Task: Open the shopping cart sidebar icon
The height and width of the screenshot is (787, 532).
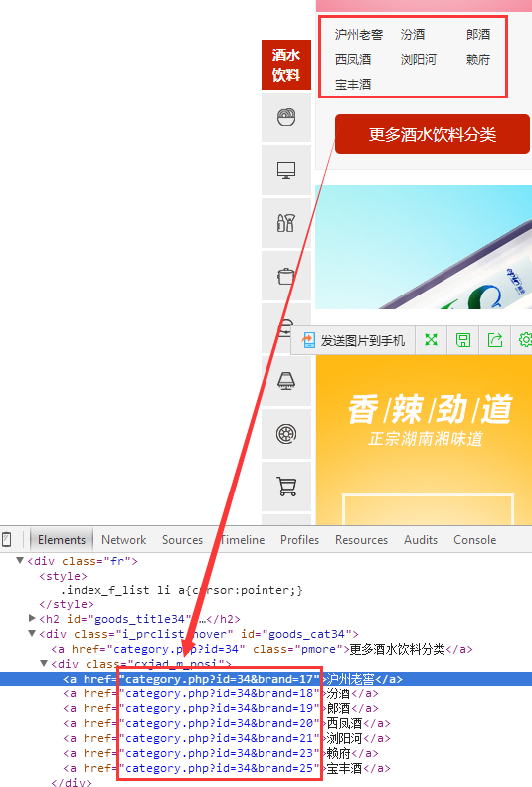Action: click(286, 487)
